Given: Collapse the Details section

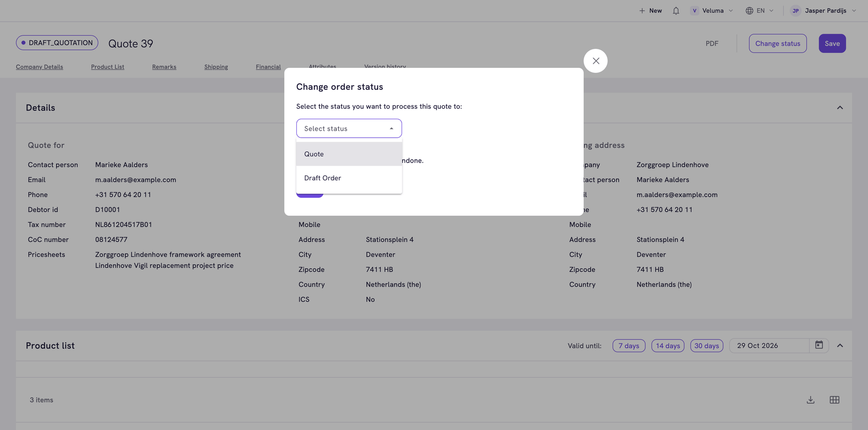Looking at the screenshot, I should click(840, 108).
